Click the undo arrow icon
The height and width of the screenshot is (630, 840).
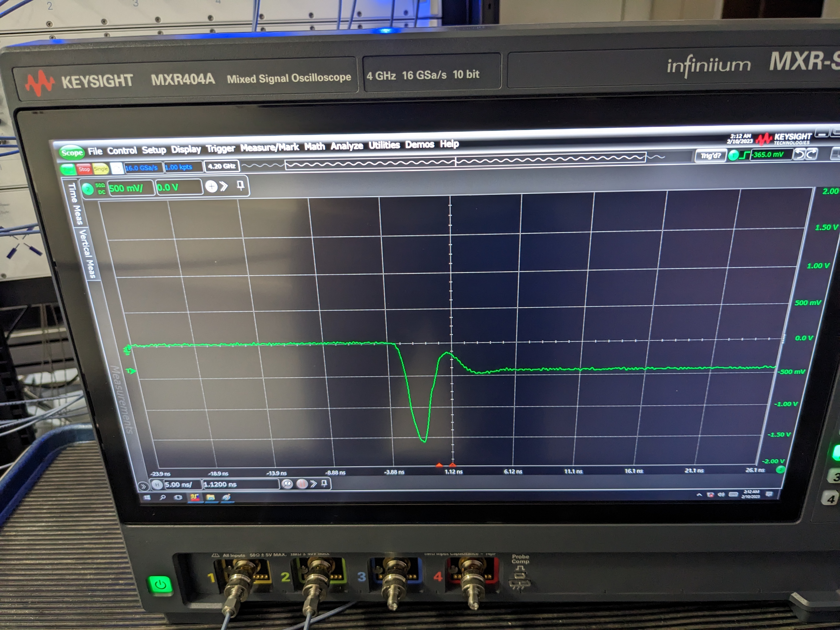[799, 154]
